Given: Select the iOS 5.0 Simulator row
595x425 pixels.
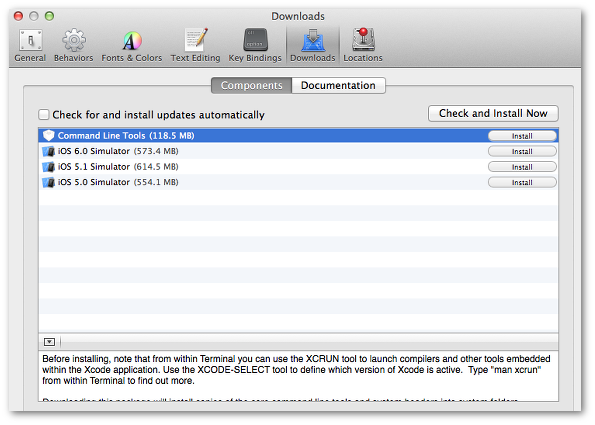Looking at the screenshot, I should (x=298, y=183).
